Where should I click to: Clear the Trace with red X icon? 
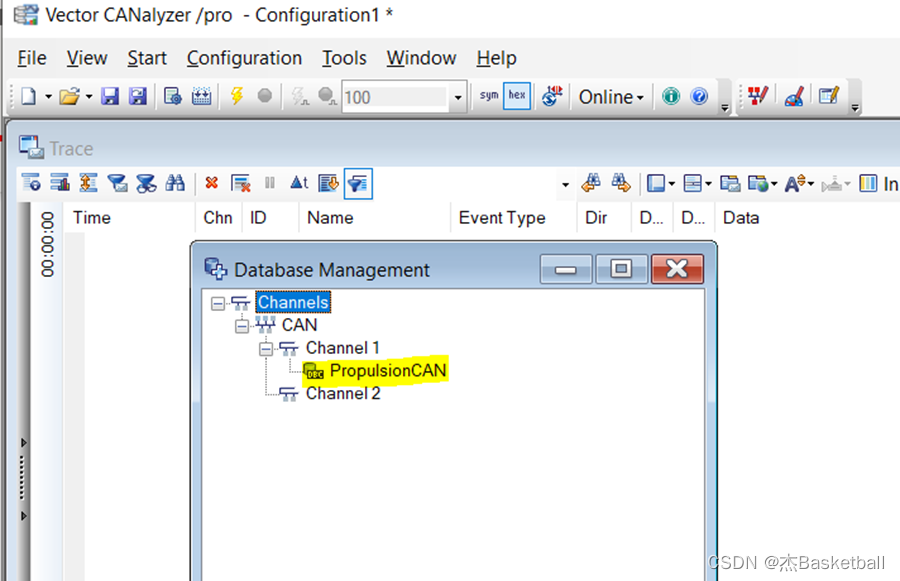pyautogui.click(x=212, y=183)
